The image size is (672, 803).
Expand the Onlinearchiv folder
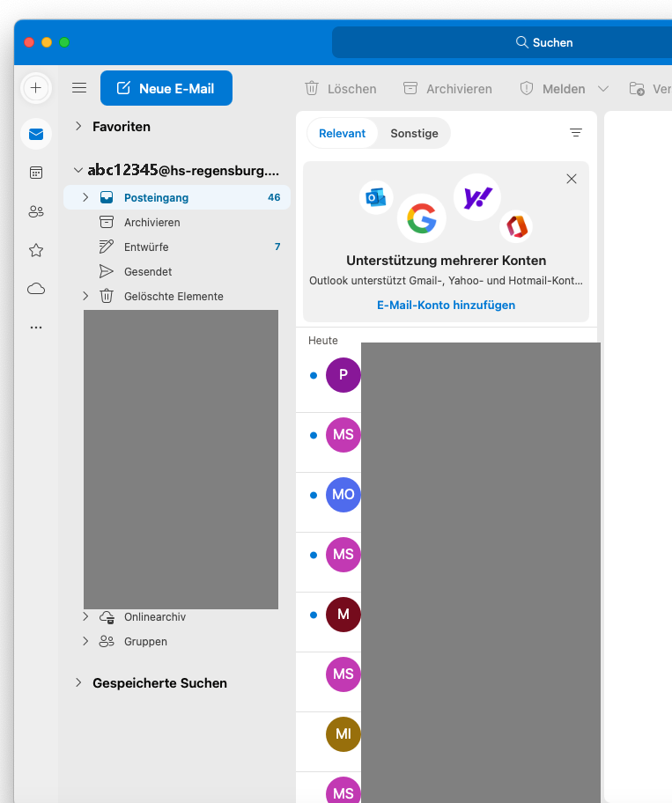click(x=85, y=617)
